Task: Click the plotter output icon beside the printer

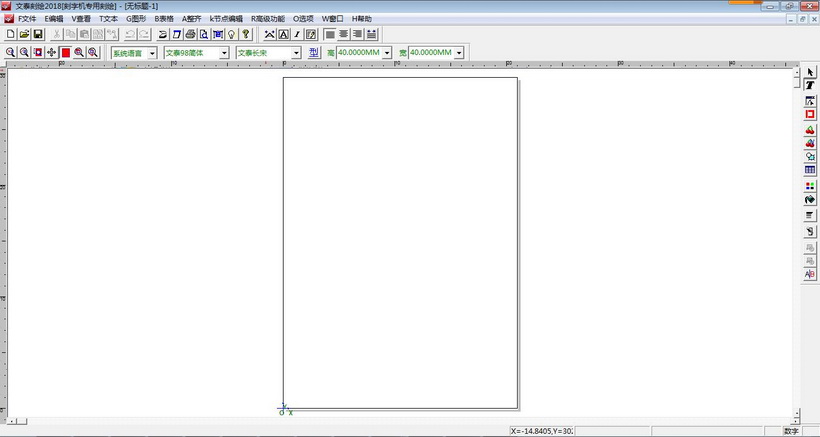Action: pyautogui.click(x=163, y=34)
